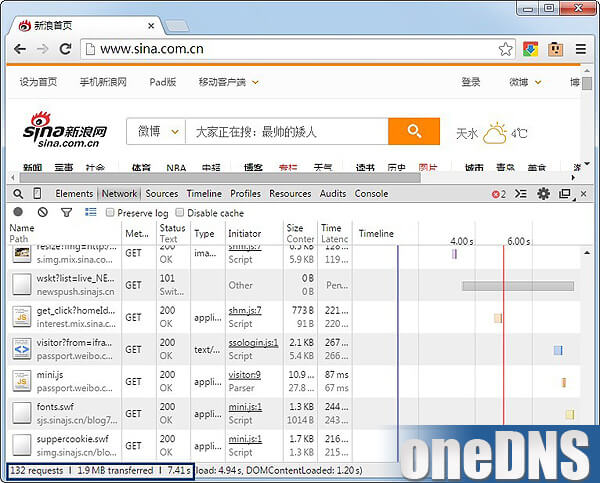The width and height of the screenshot is (600, 483).
Task: Switch to the Network tab
Action: click(119, 194)
